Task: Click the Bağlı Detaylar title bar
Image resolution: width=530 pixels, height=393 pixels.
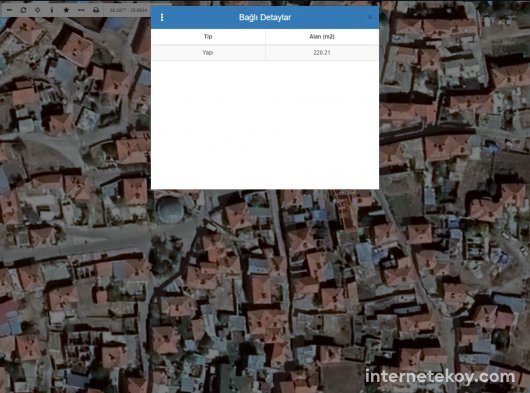Action: [x=265, y=17]
